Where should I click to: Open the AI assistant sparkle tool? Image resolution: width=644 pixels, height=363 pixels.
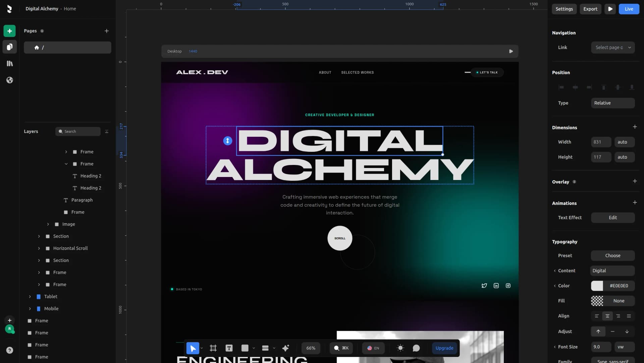click(285, 348)
